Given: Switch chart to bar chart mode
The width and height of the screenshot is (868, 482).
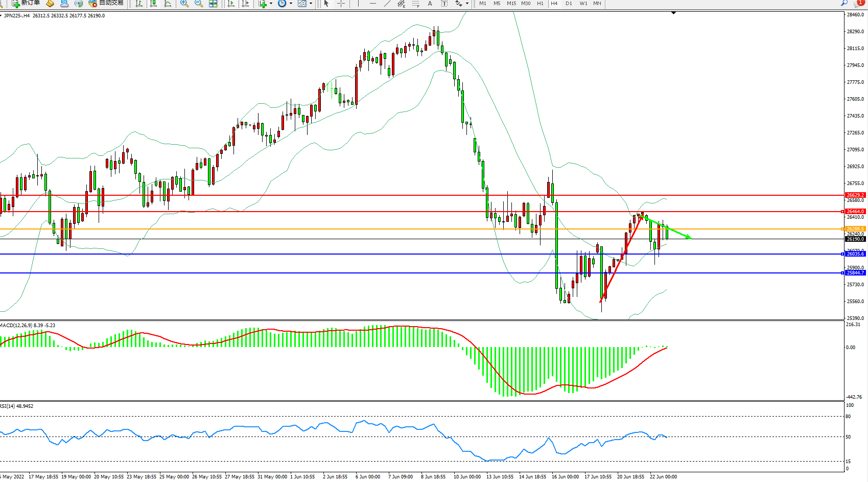Looking at the screenshot, I should click(x=138, y=4).
